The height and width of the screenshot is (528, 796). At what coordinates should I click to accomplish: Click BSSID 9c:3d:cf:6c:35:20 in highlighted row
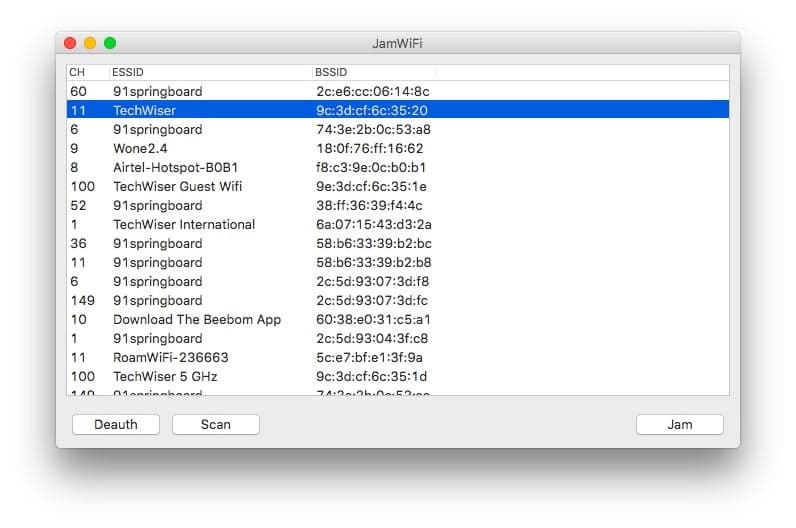(372, 110)
